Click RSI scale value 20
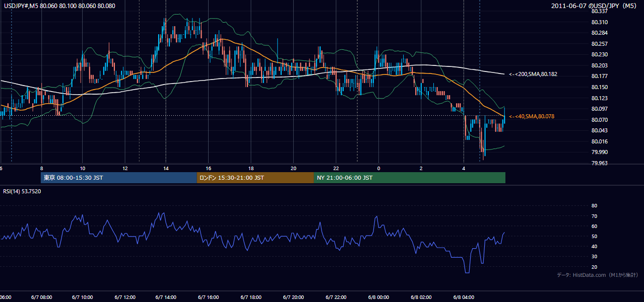 594,267
